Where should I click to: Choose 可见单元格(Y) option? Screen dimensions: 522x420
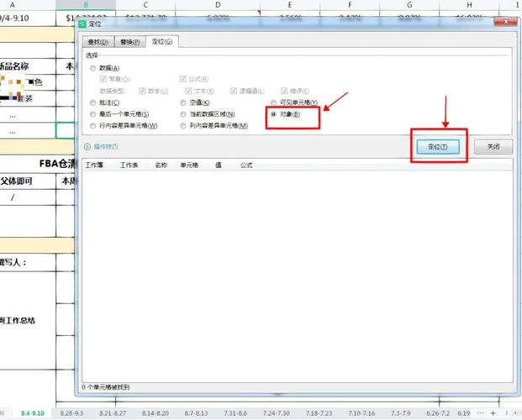274,102
